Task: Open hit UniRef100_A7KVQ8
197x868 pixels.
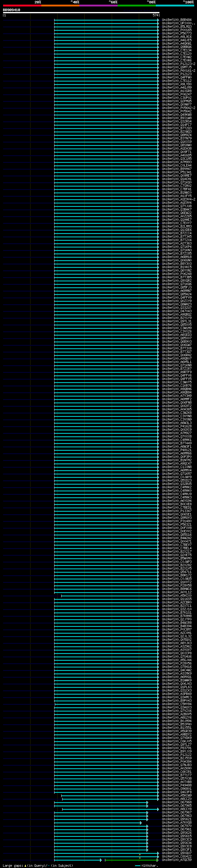Action: point(177,822)
